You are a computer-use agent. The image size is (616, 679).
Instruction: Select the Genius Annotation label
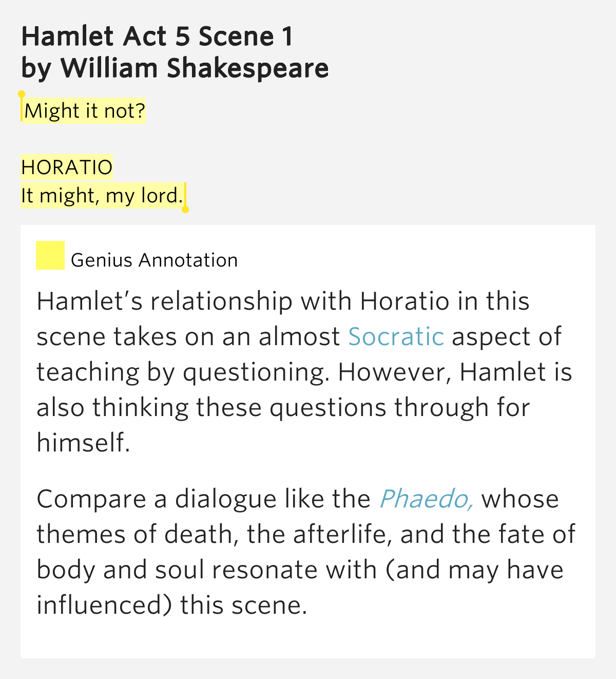(x=154, y=260)
